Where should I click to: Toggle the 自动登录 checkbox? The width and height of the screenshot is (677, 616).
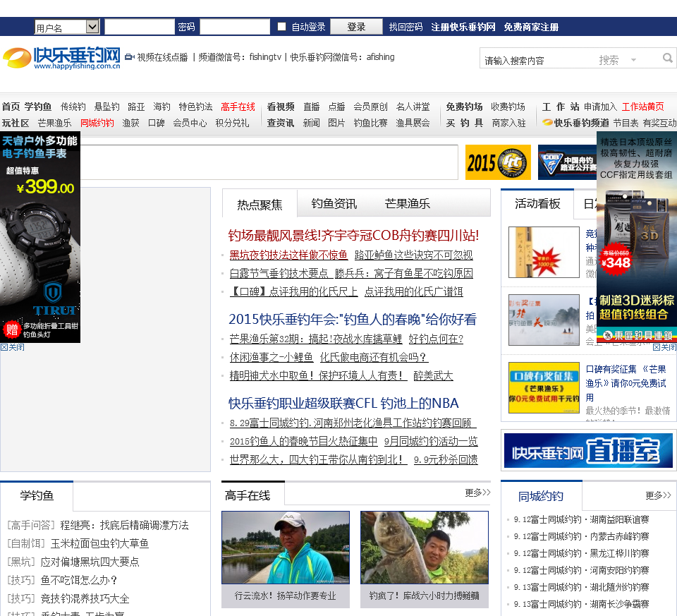pos(281,27)
